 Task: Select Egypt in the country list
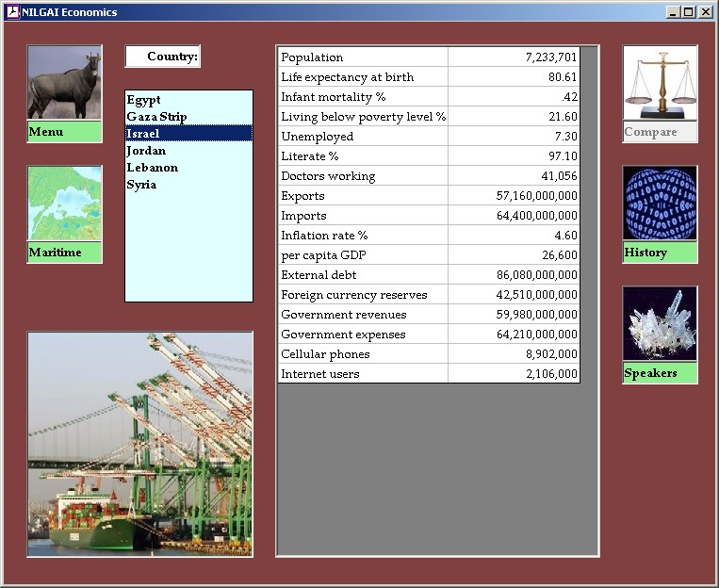(144, 100)
